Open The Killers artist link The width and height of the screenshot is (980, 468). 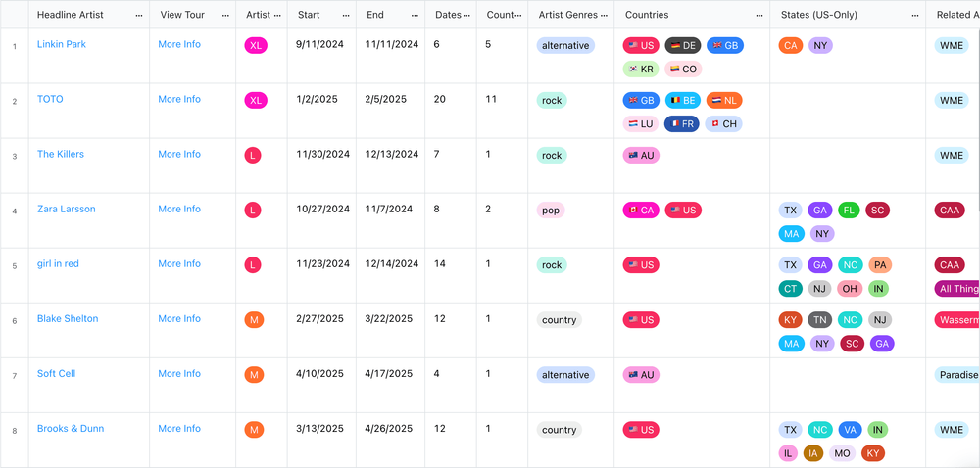click(61, 154)
